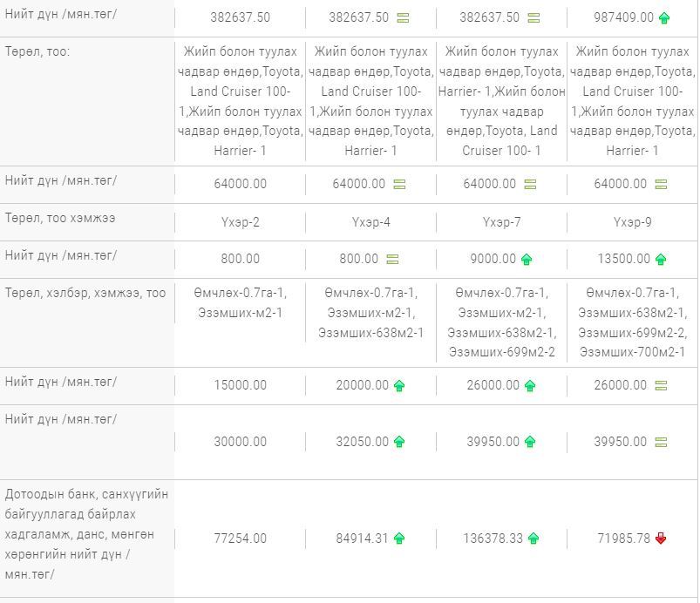Click the green up arrow beside 26000.00
Image resolution: width=700 pixels, height=603 pixels.
pyautogui.click(x=530, y=385)
